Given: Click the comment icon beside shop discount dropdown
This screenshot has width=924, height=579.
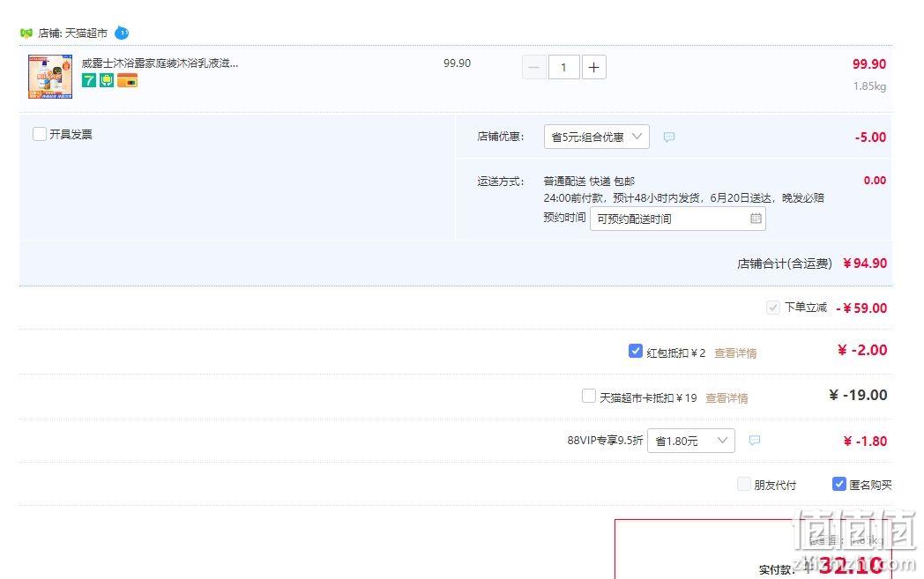Looking at the screenshot, I should tap(669, 137).
